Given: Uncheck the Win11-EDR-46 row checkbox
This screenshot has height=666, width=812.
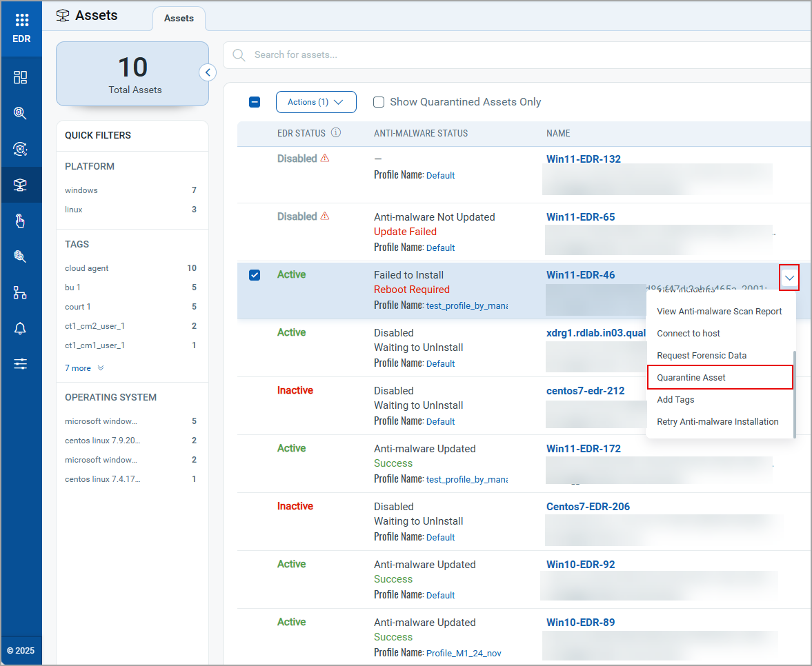Looking at the screenshot, I should click(255, 275).
